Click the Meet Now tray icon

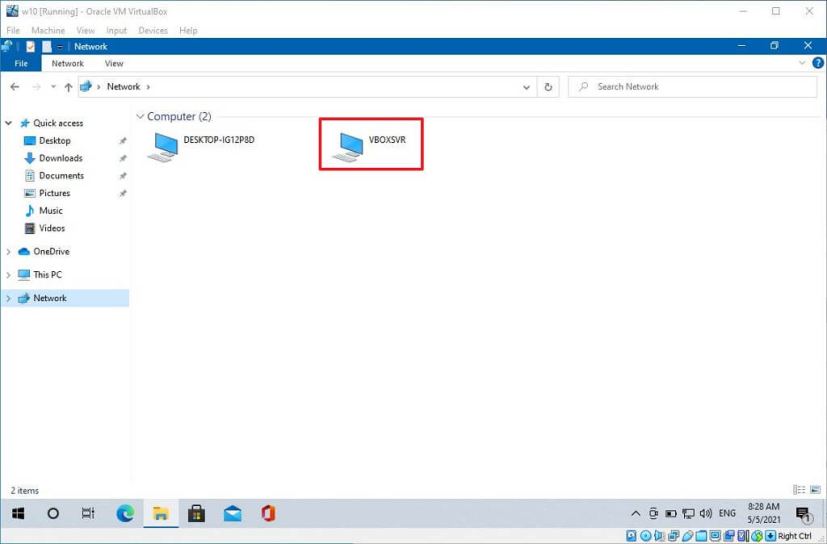point(653,513)
